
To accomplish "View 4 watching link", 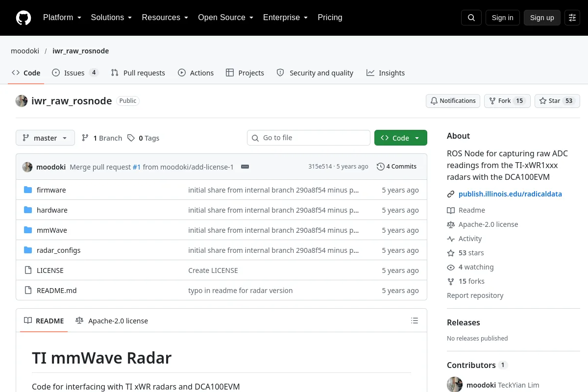I will [x=470, y=267].
